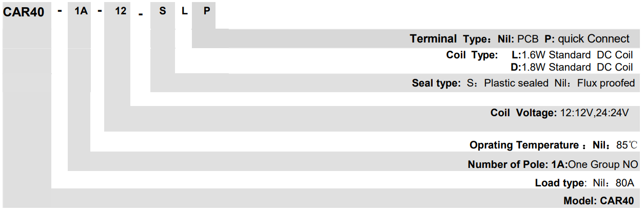Click the L coil code letter
Image resolution: width=644 pixels, height=213 pixels.
[185, 11]
